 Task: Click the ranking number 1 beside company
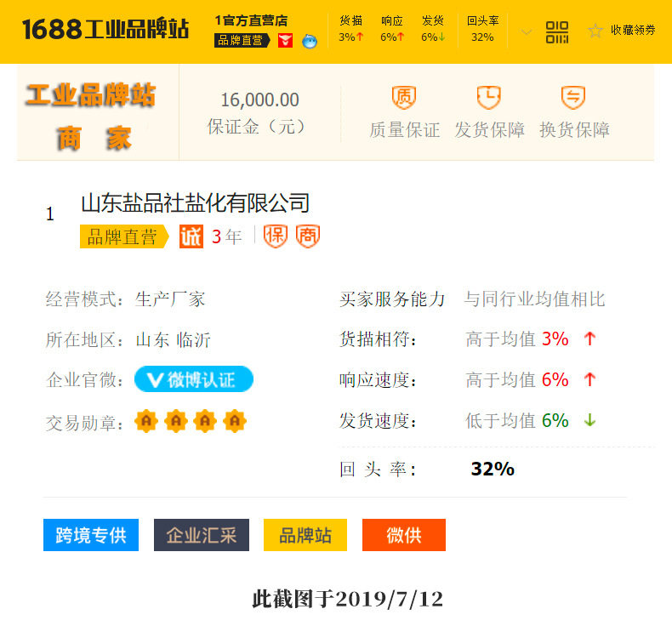50,214
